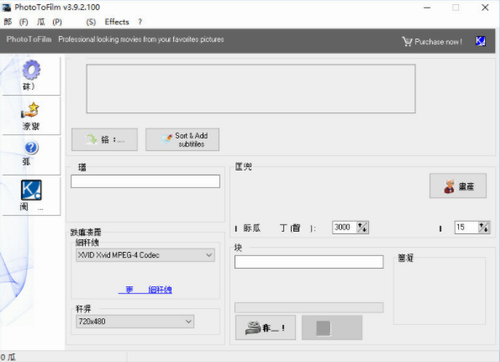
Task: Close the PhotoToFilm window
Action: click(x=485, y=8)
